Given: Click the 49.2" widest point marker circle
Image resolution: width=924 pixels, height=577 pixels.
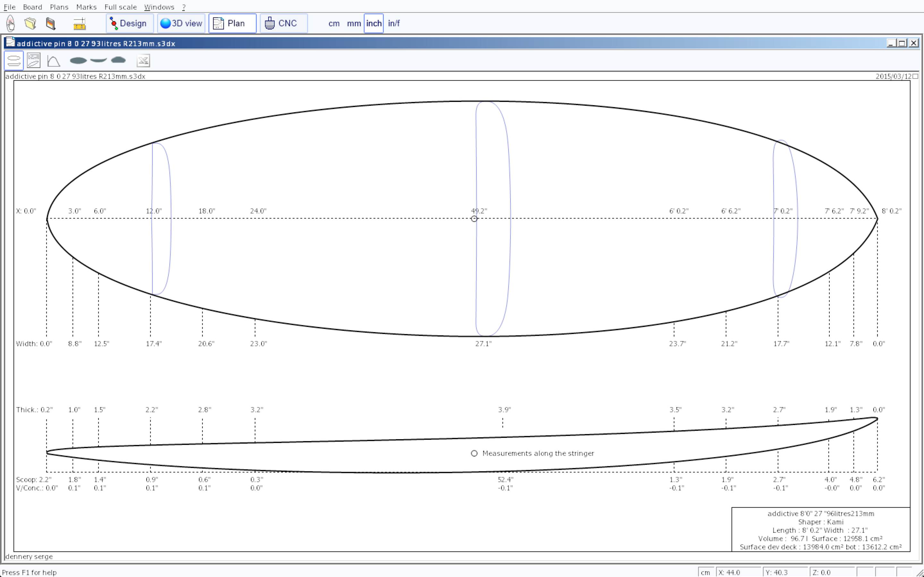Looking at the screenshot, I should (x=474, y=219).
